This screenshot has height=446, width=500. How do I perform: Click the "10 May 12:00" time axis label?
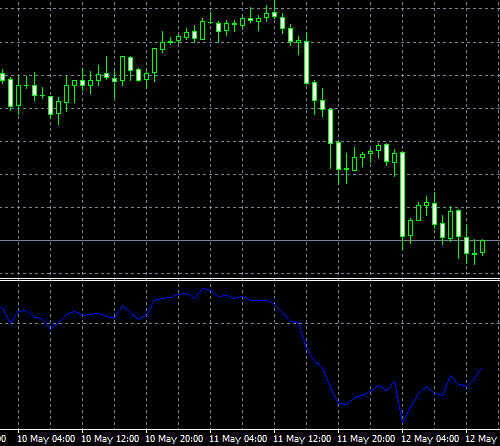[110, 438]
